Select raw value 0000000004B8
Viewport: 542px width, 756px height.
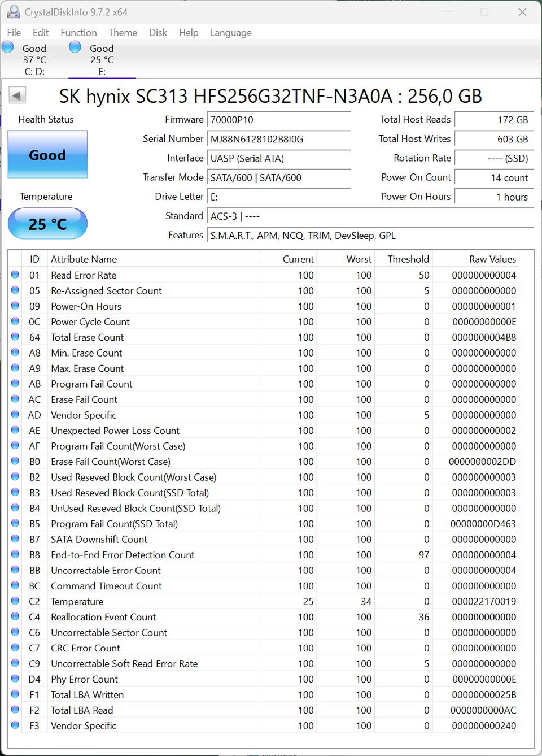(484, 337)
